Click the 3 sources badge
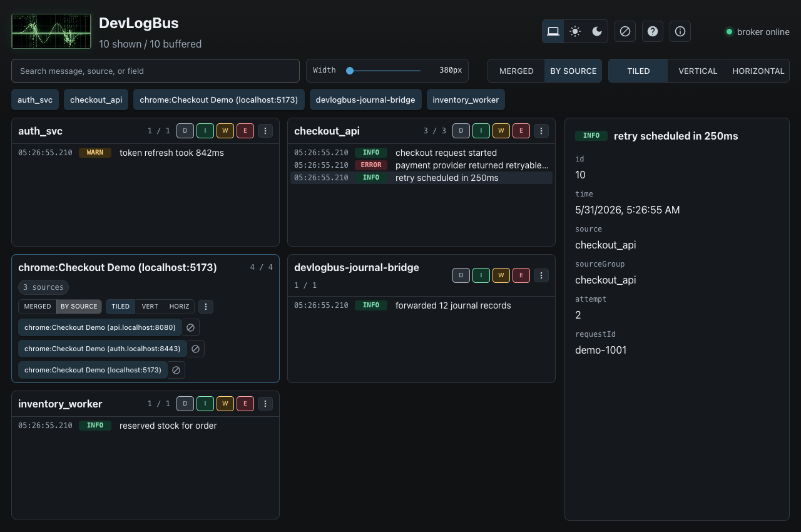The height and width of the screenshot is (532, 801). click(43, 287)
